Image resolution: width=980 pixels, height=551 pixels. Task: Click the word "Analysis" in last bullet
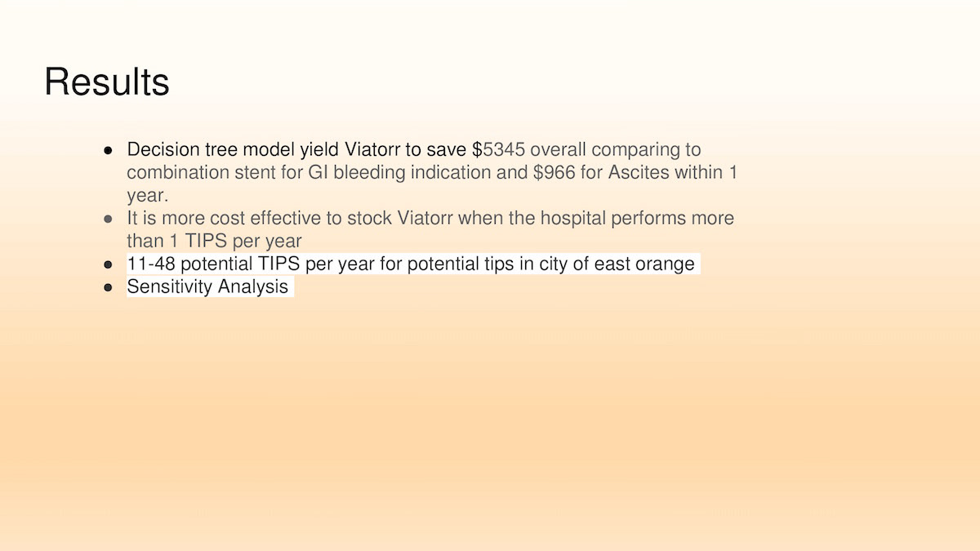255,287
